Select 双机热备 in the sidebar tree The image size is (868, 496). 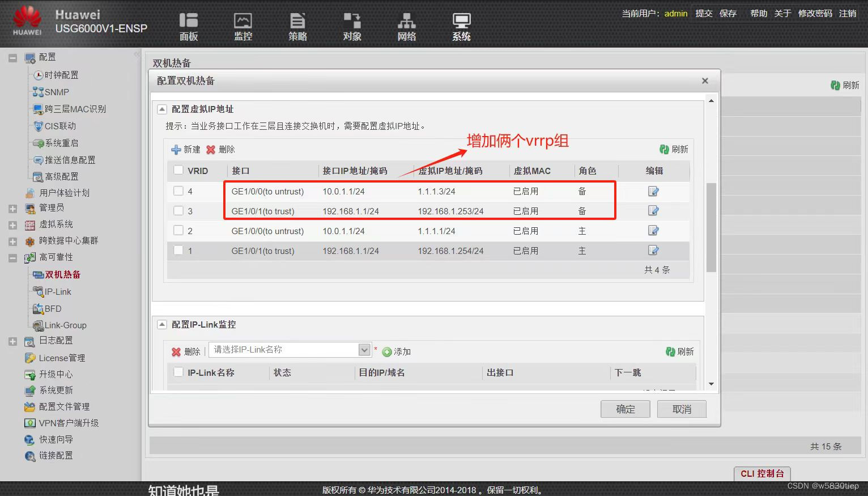(62, 274)
